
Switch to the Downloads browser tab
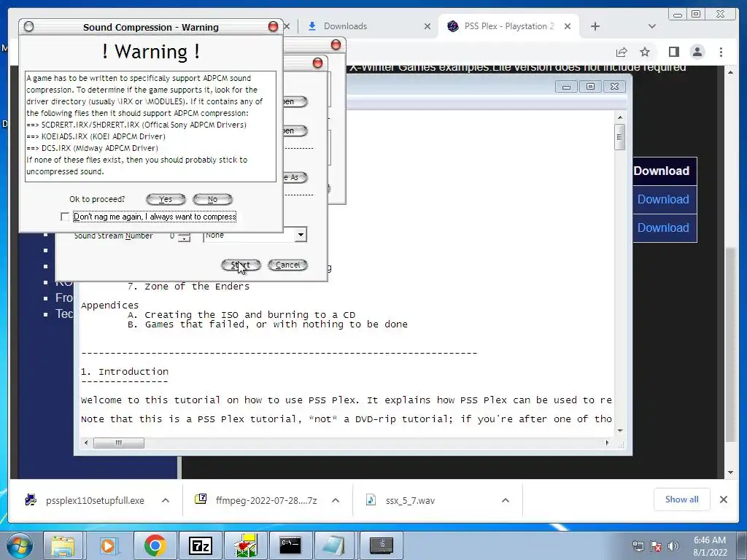[345, 26]
